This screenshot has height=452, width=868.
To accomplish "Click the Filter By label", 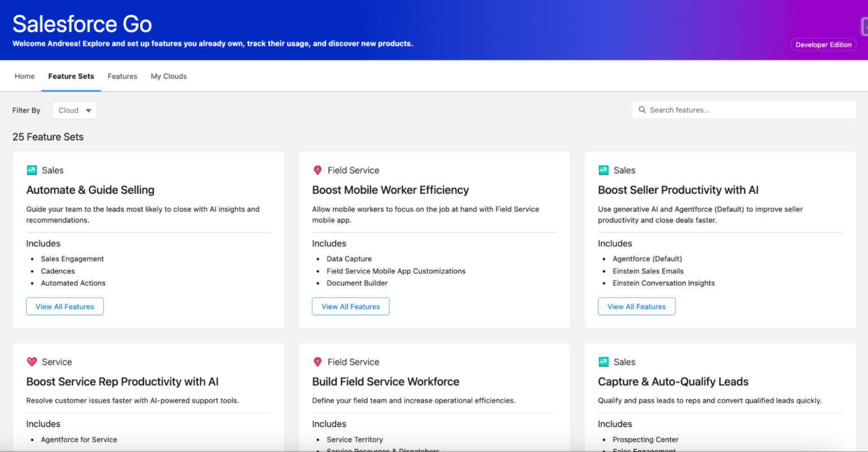I will point(27,110).
